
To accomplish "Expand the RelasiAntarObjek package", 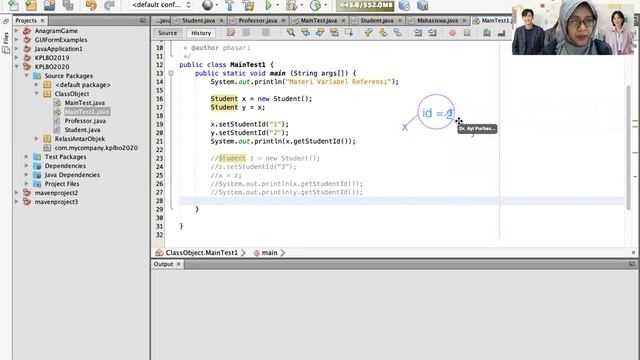I will [x=36, y=139].
